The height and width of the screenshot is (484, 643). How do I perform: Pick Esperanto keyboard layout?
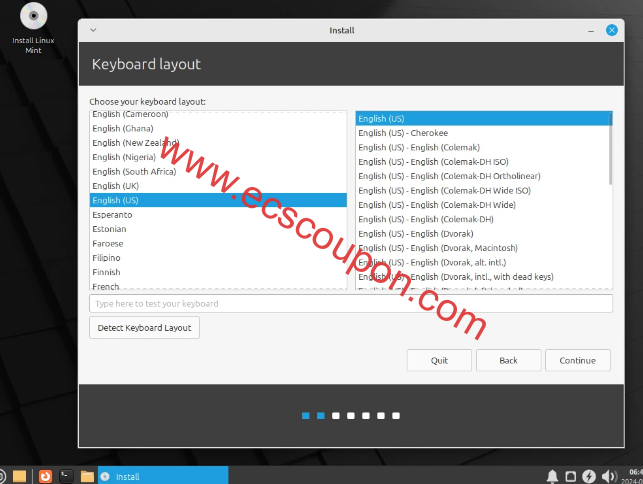click(218, 215)
